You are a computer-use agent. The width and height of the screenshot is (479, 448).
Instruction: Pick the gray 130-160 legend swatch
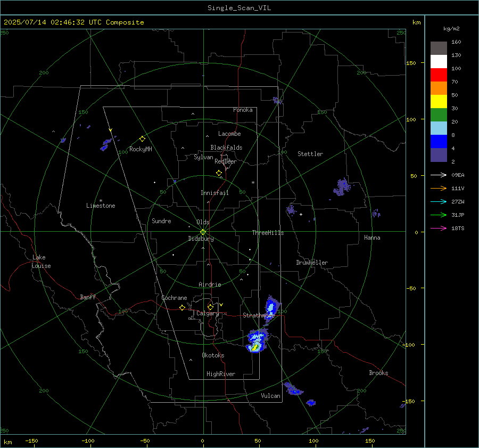point(439,48)
